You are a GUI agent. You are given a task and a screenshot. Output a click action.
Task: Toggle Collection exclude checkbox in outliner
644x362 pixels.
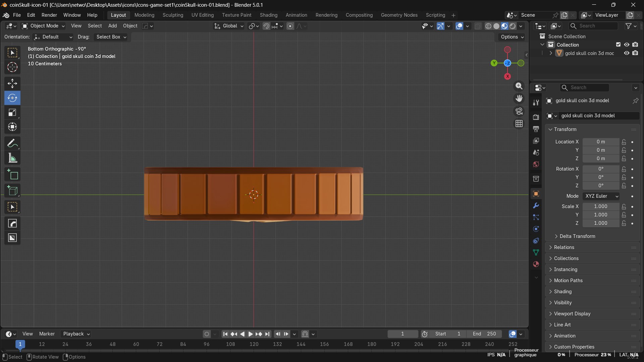pos(618,45)
